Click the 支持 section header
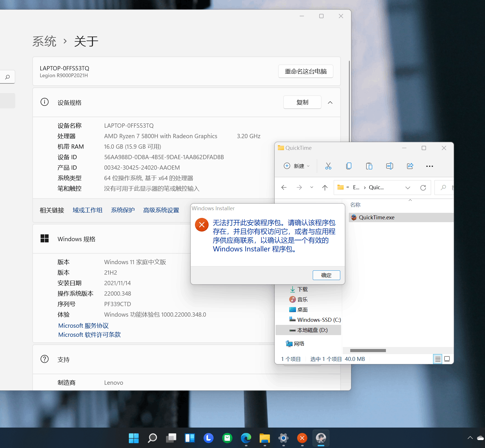485x448 pixels. point(186,359)
